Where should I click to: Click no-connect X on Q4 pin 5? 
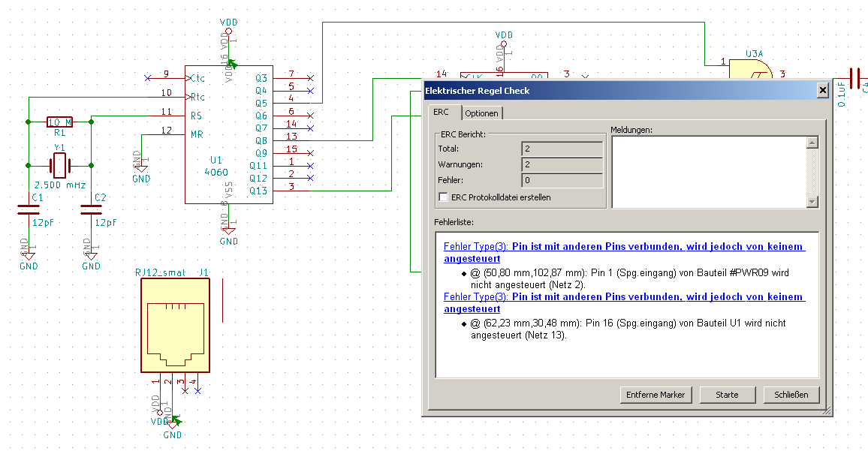click(310, 91)
